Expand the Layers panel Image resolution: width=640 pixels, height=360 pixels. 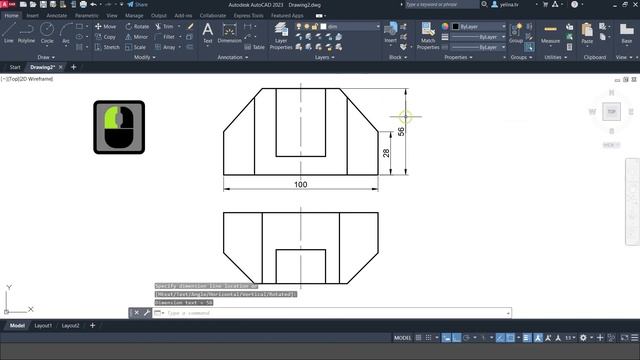pos(324,58)
